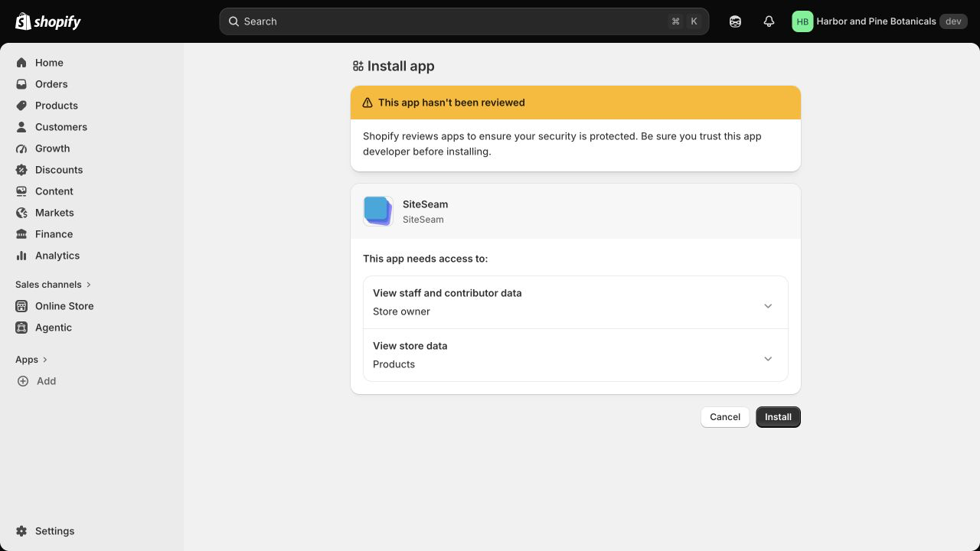Click the Online Store storefront icon
Screen dimensions: 980x551
point(21,306)
